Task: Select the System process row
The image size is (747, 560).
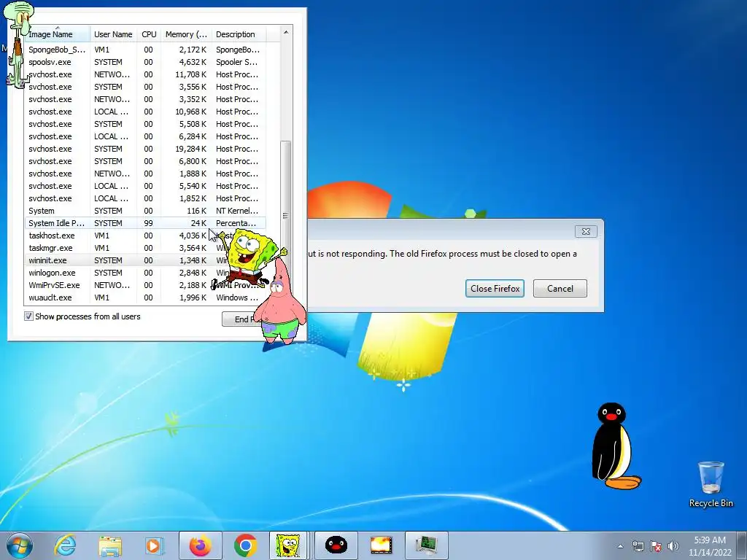Action: [x=145, y=211]
